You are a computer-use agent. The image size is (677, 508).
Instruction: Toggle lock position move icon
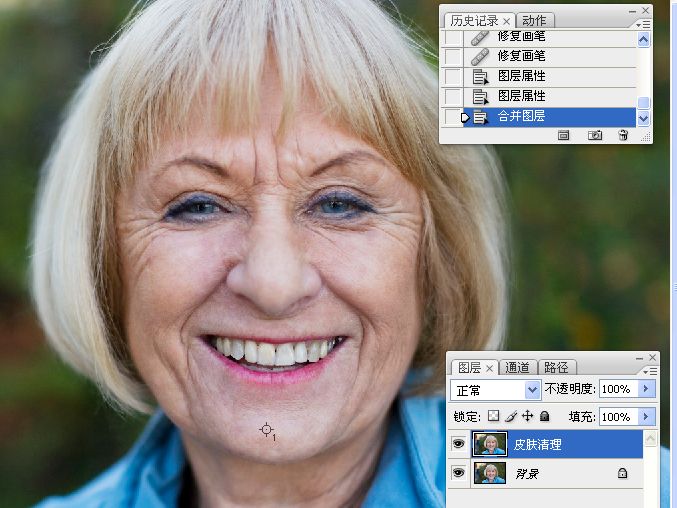527,416
